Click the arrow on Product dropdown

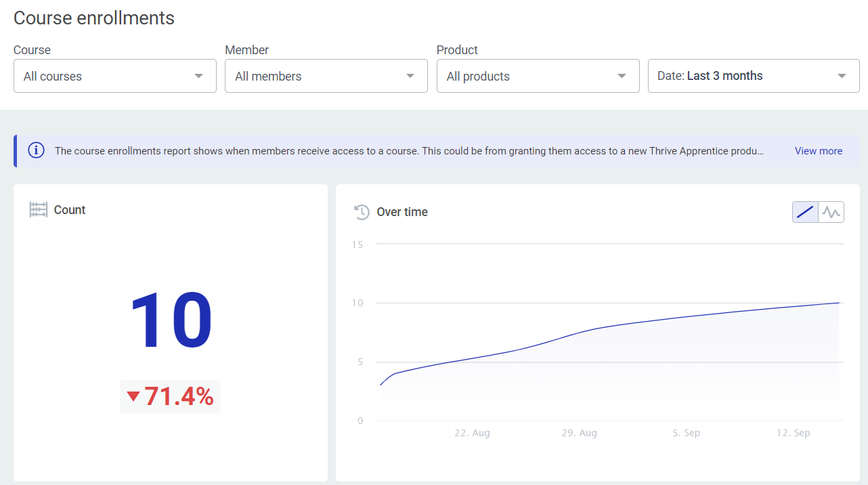[x=622, y=76]
